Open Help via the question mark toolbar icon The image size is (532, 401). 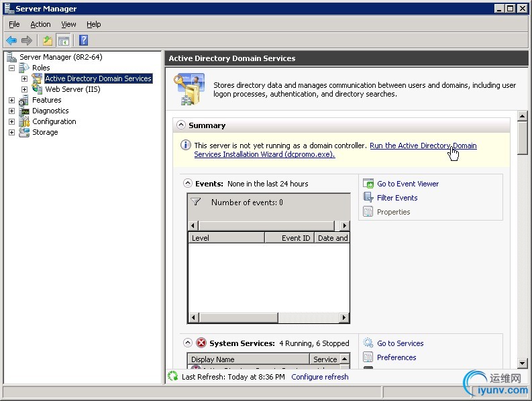tap(83, 40)
